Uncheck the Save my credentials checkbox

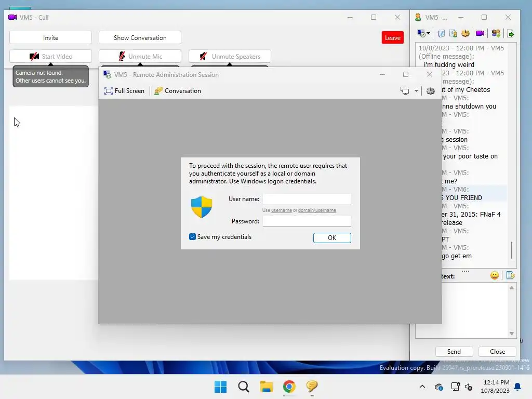pyautogui.click(x=192, y=237)
